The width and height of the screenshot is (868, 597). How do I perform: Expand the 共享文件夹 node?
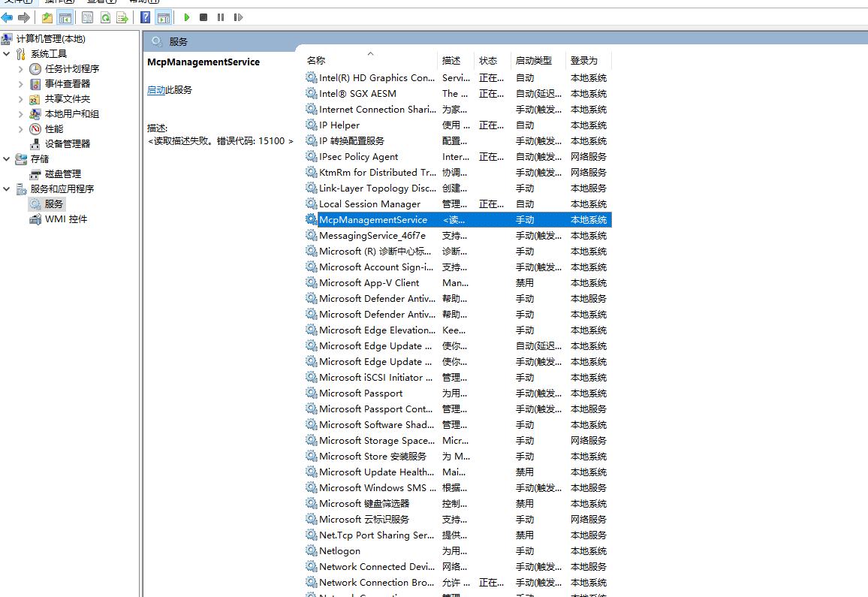(x=20, y=98)
